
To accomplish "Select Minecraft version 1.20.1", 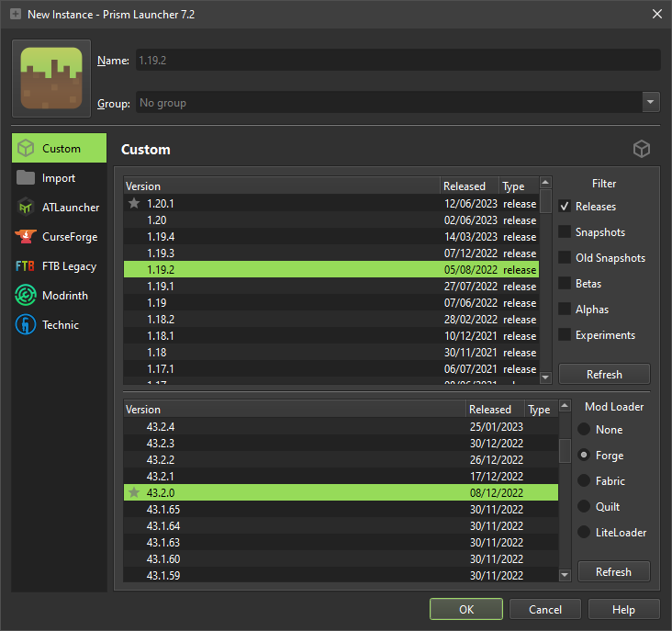I will coord(331,203).
